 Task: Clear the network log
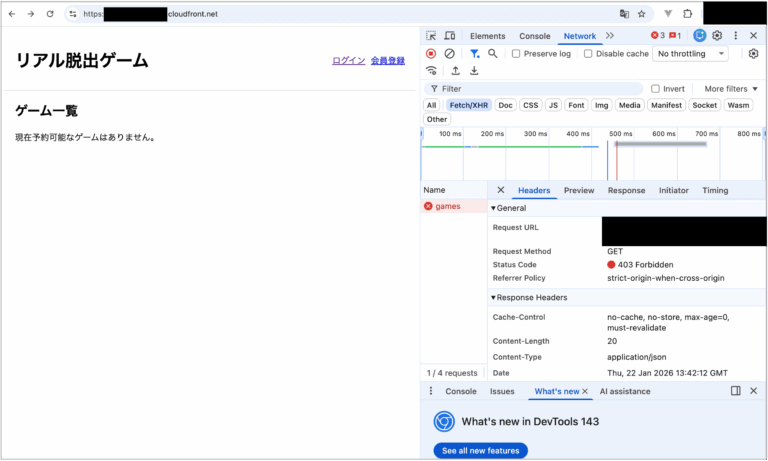click(x=450, y=54)
